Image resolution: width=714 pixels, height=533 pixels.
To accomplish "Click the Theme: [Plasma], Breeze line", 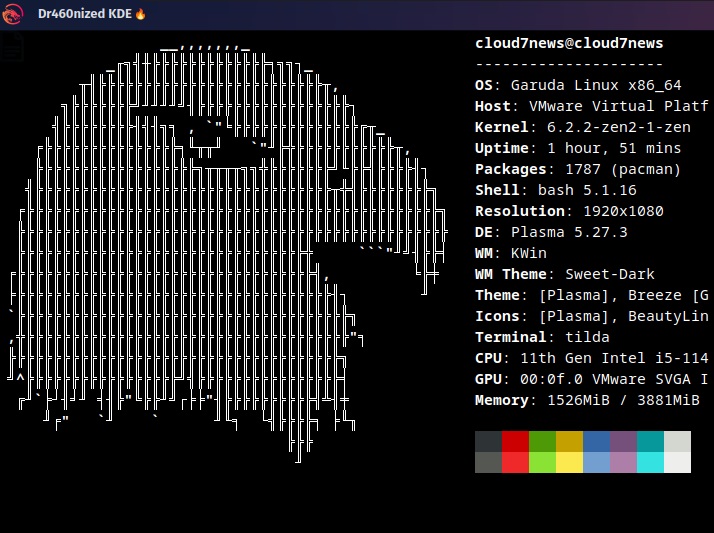I will [592, 295].
